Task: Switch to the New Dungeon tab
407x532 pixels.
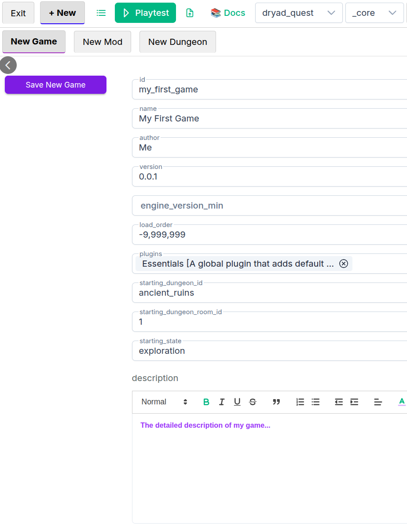Action: point(178,42)
